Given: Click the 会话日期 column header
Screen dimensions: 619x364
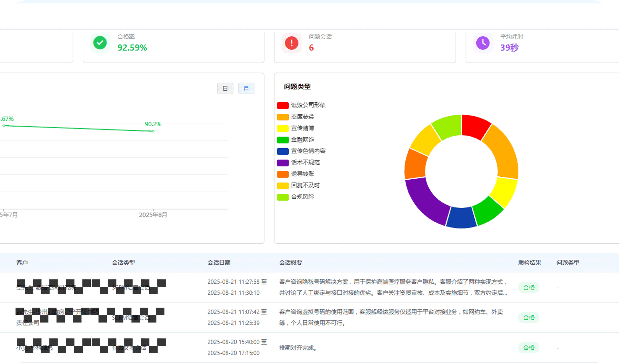Looking at the screenshot, I should tap(219, 263).
